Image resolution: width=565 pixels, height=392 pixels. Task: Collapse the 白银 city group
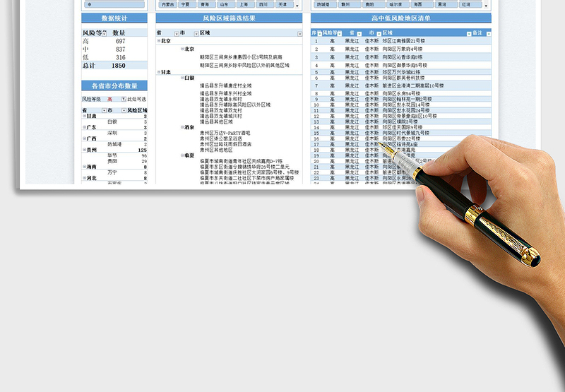tap(182, 78)
